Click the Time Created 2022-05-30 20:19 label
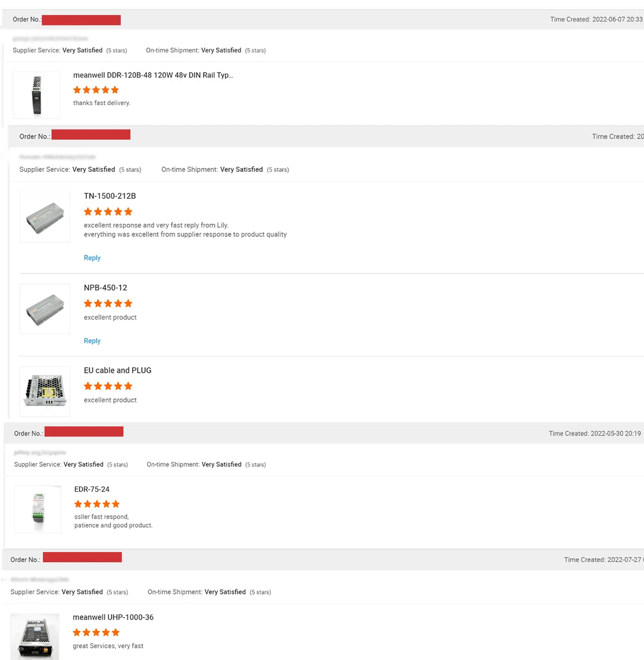644x660 pixels. (x=595, y=433)
